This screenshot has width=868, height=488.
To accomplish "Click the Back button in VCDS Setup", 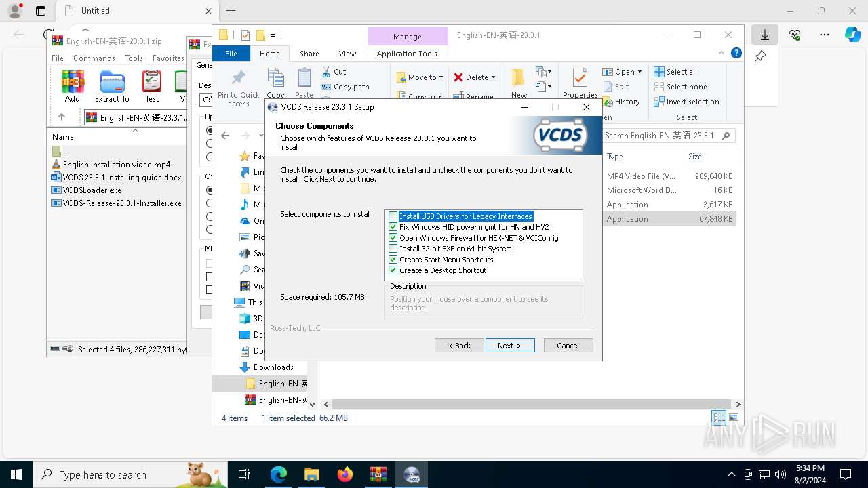I will [459, 346].
